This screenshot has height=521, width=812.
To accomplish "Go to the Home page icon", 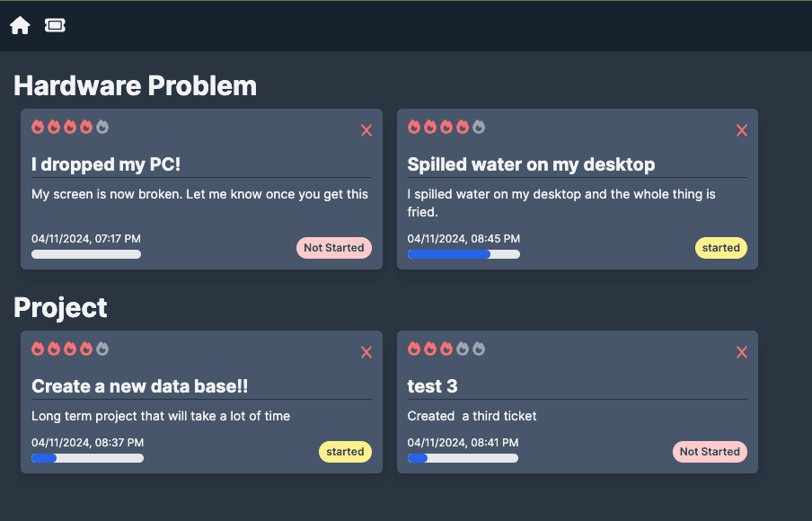I will (x=20, y=25).
